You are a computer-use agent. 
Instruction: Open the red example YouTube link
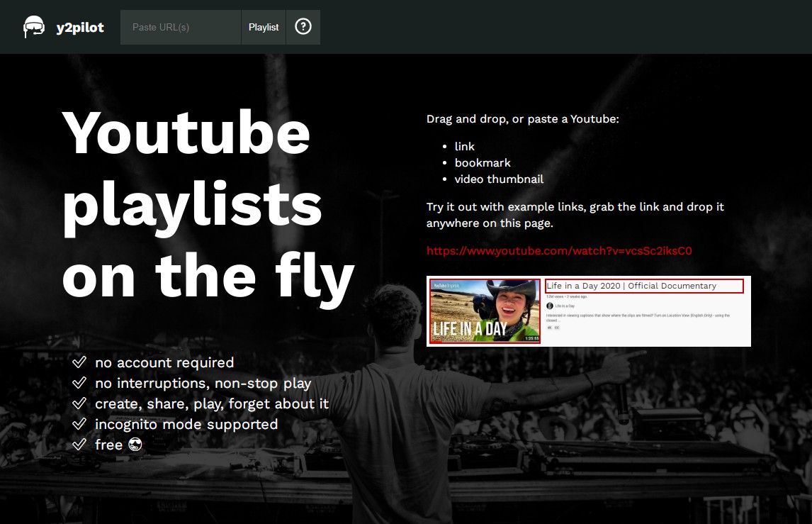coord(559,250)
